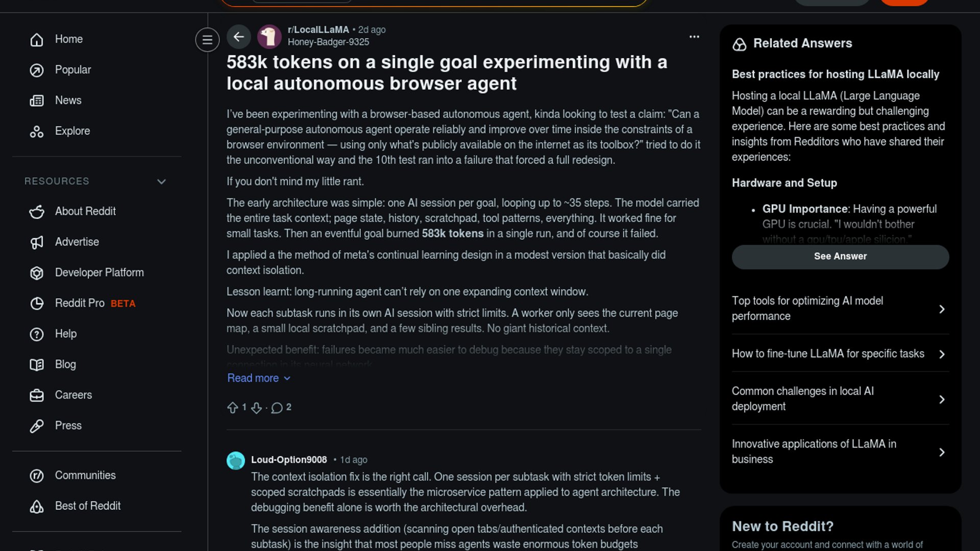The width and height of the screenshot is (980, 551).
Task: Open post options three-dot menu
Action: pos(694,37)
